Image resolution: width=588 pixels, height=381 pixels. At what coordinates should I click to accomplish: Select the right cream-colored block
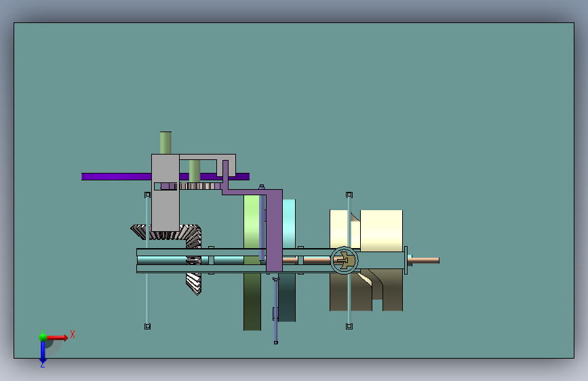(381, 230)
